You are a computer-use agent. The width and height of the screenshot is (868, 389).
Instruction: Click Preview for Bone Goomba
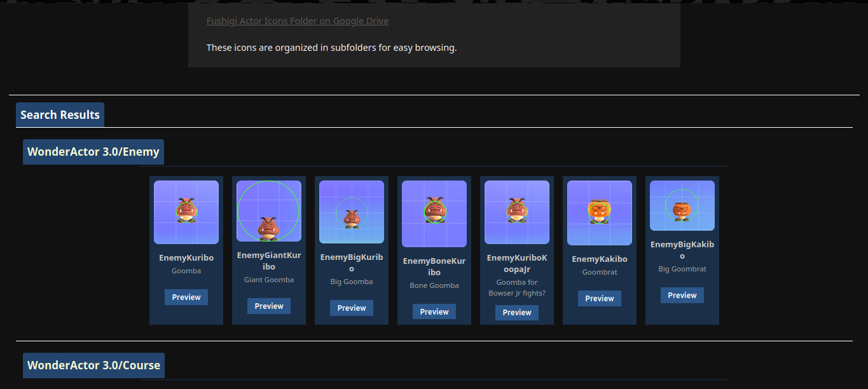coord(434,312)
